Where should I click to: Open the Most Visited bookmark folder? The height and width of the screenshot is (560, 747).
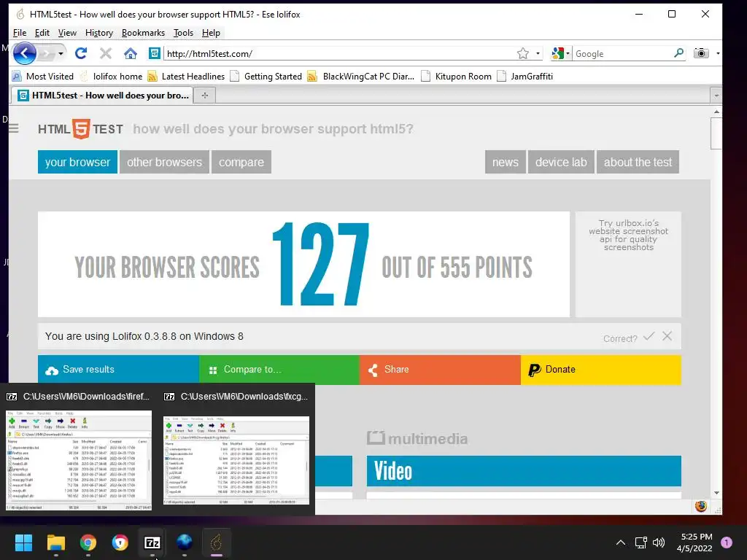pyautogui.click(x=43, y=76)
